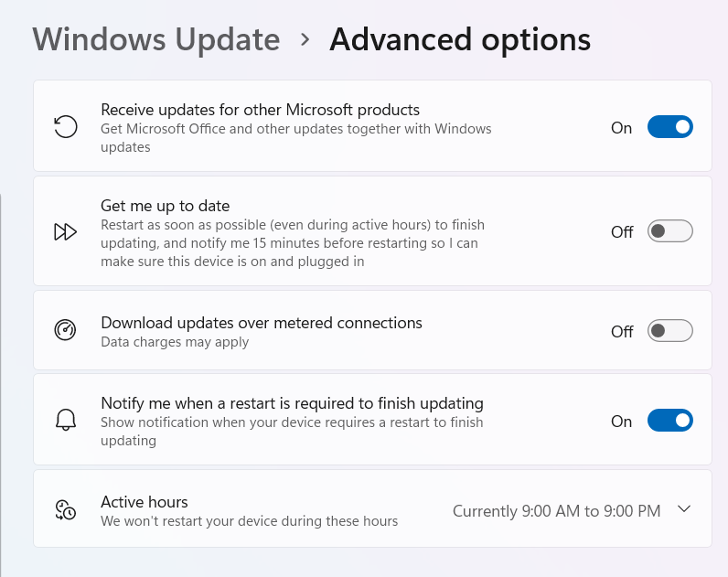
Task: Click the clock icon next to Active hours
Action: [66, 509]
